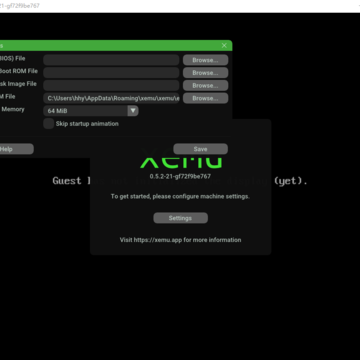
Task: Close the green settings dialog with X
Action: pyautogui.click(x=224, y=45)
